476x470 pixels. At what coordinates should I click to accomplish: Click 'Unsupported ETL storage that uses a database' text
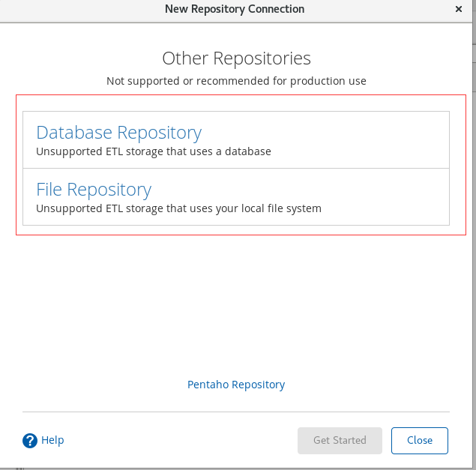point(154,151)
